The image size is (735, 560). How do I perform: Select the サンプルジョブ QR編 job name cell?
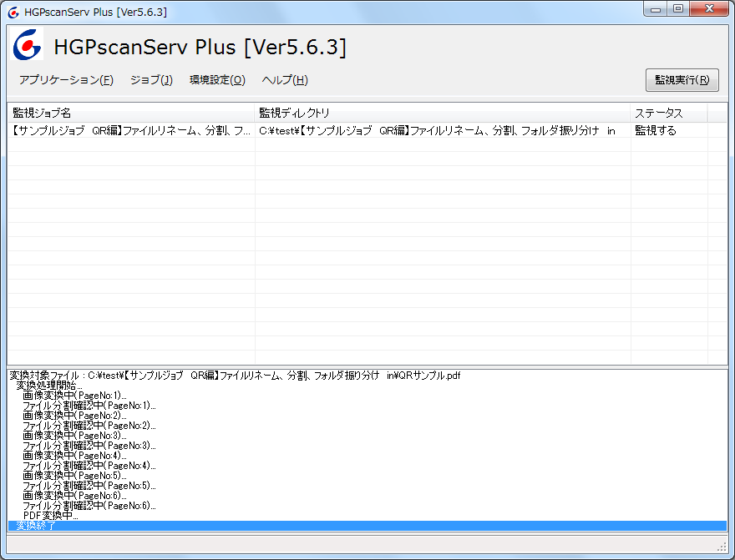tap(131, 131)
